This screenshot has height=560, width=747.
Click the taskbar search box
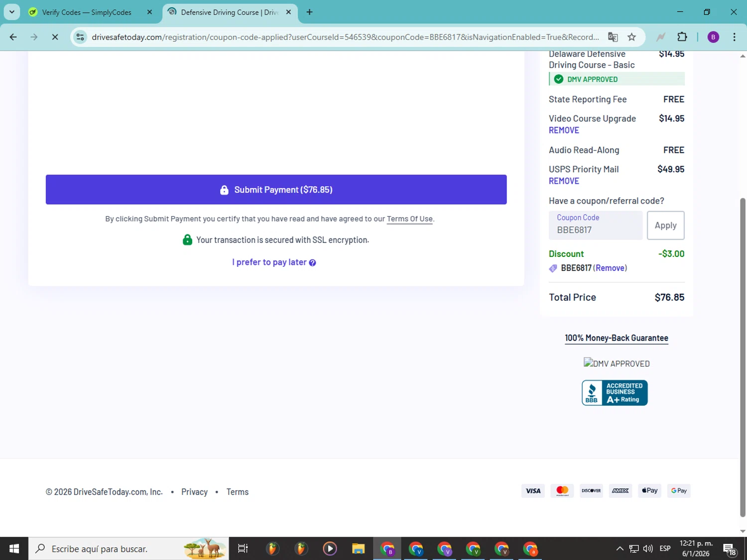point(128,549)
